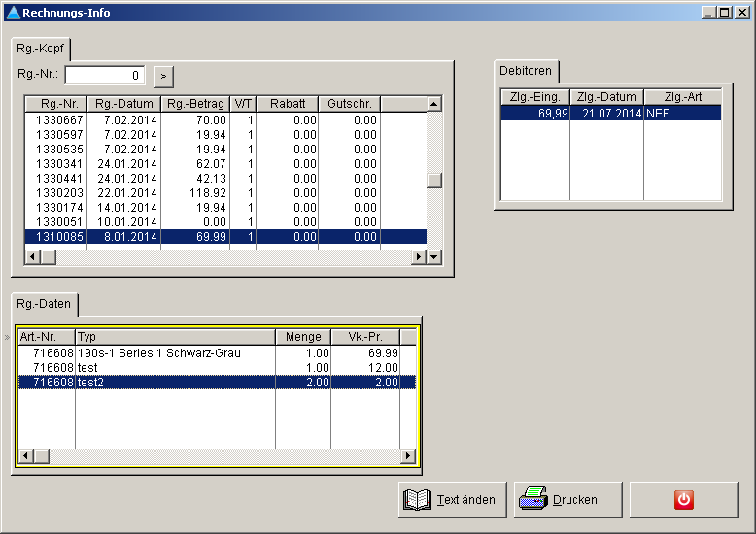The width and height of the screenshot is (756, 534).
Task: Click the Rabatt column header
Action: tap(288, 104)
